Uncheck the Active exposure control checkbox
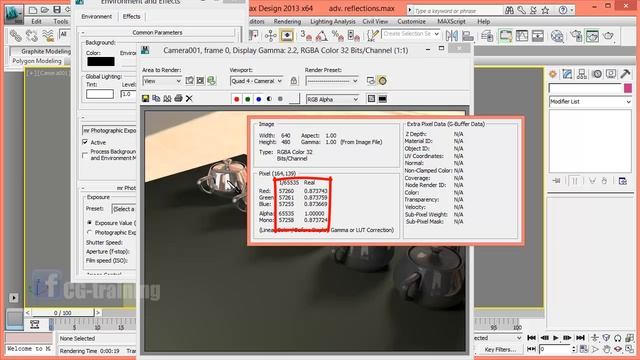640x360 pixels. [85, 142]
